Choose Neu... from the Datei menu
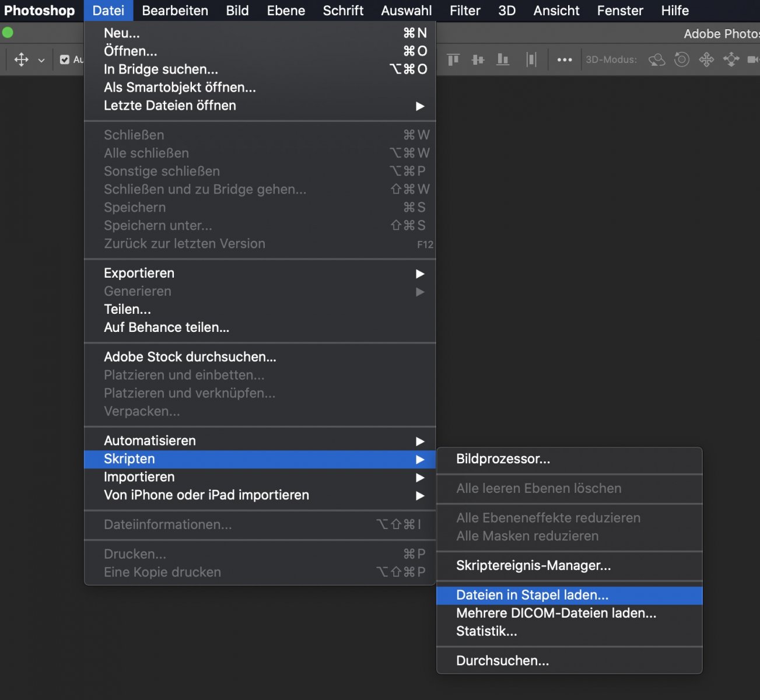760x700 pixels. (x=260, y=33)
